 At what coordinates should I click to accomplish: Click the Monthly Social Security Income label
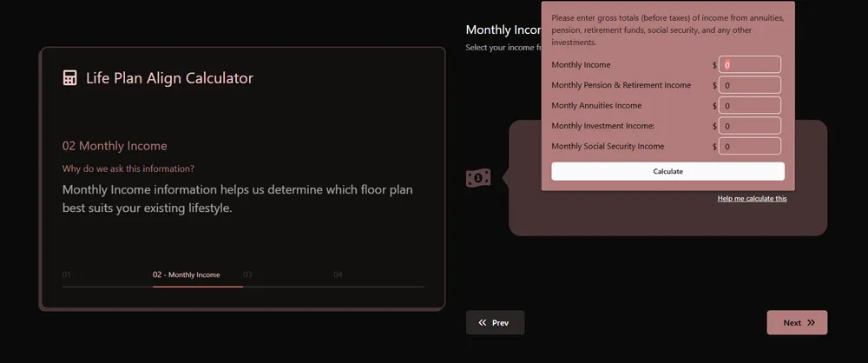[x=608, y=146]
